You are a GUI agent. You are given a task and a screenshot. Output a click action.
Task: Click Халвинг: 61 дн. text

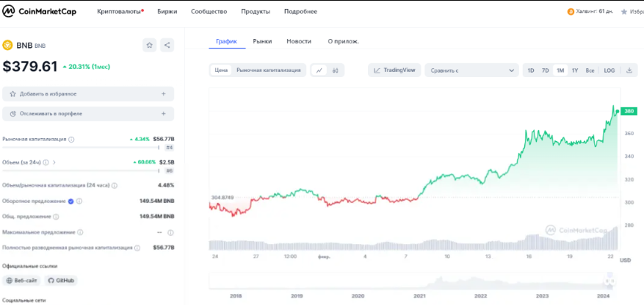tap(595, 12)
